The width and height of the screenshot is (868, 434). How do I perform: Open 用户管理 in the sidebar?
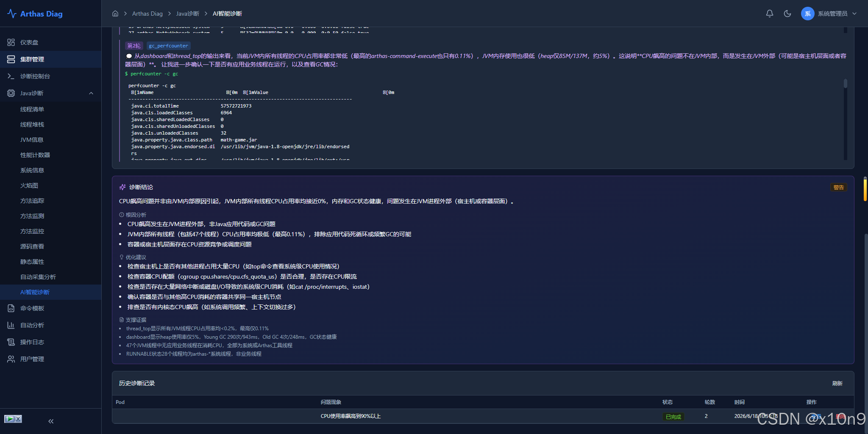51,359
